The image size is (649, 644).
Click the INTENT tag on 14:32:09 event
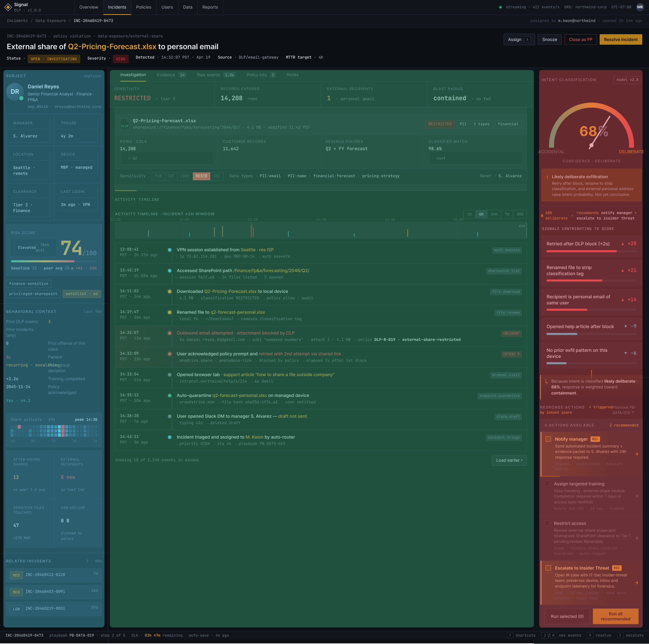[511, 354]
